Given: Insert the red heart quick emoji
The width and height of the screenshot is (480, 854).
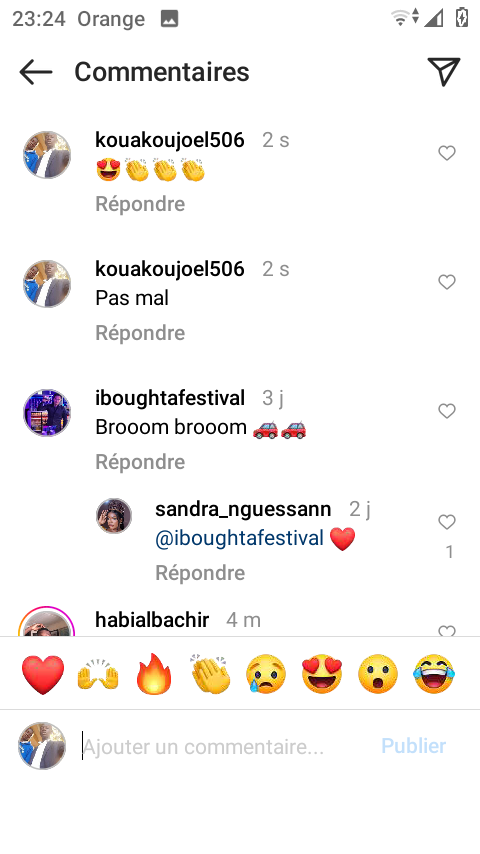Looking at the screenshot, I should click(43, 674).
